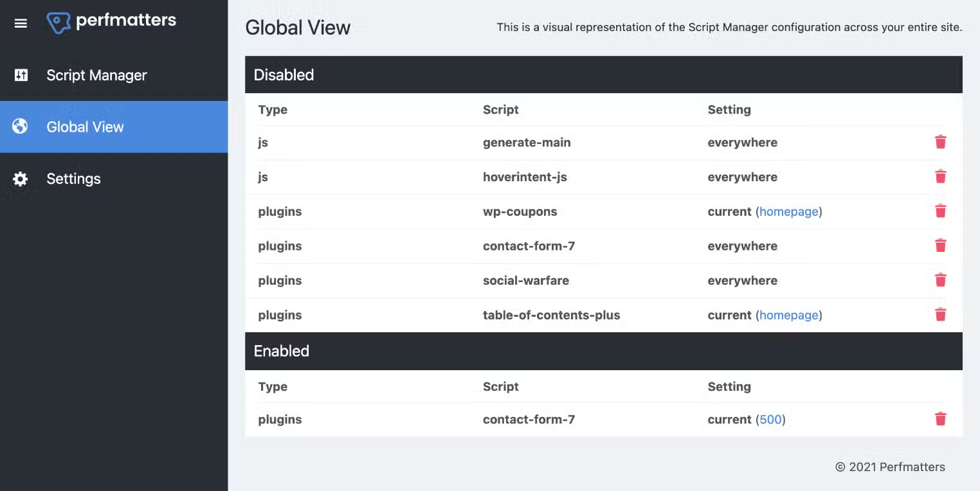Delete the generate-main disabled rule

[940, 141]
